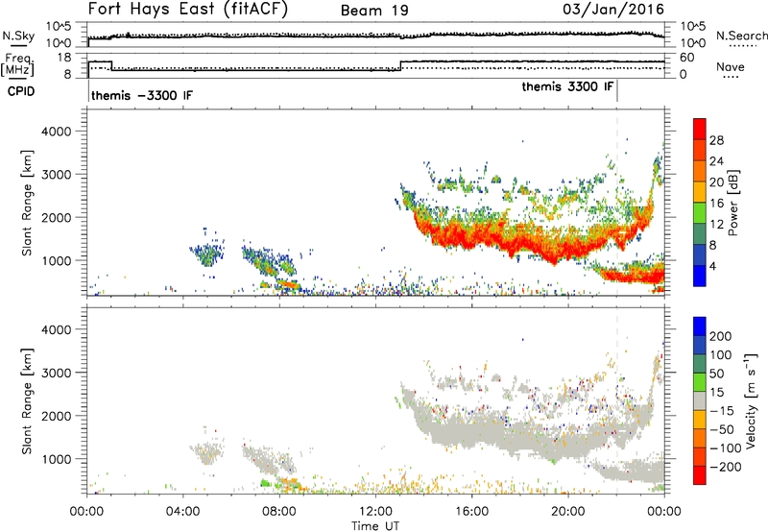
Task: Click the 'Time UT' axis label
Action: click(375, 525)
